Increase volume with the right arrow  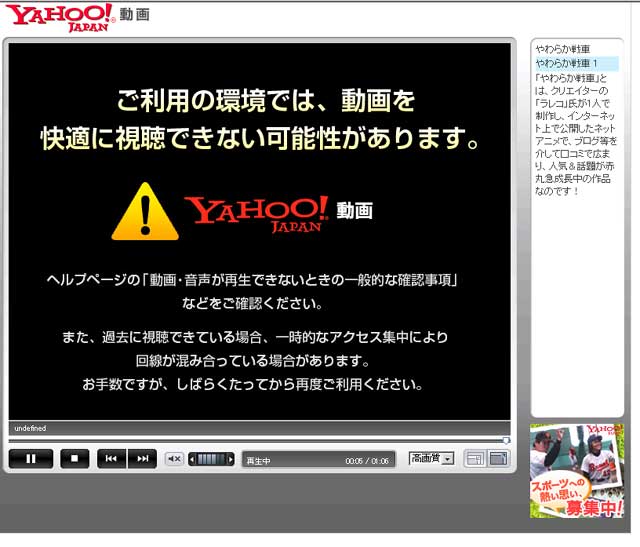coord(231,459)
